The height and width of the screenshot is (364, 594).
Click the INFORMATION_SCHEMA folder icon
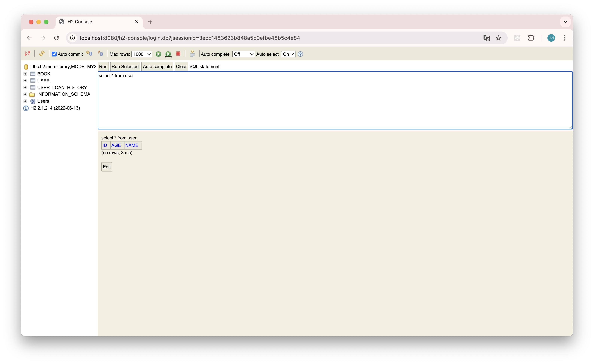tap(32, 94)
